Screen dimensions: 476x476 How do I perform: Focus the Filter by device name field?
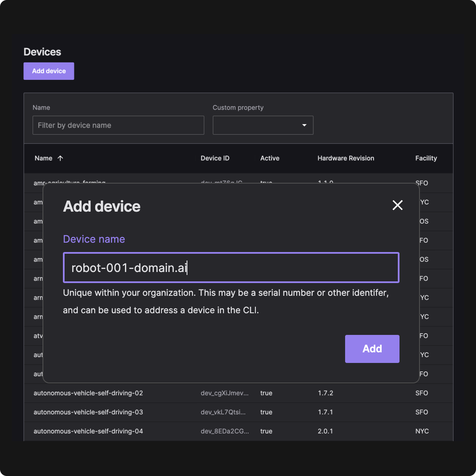(118, 125)
